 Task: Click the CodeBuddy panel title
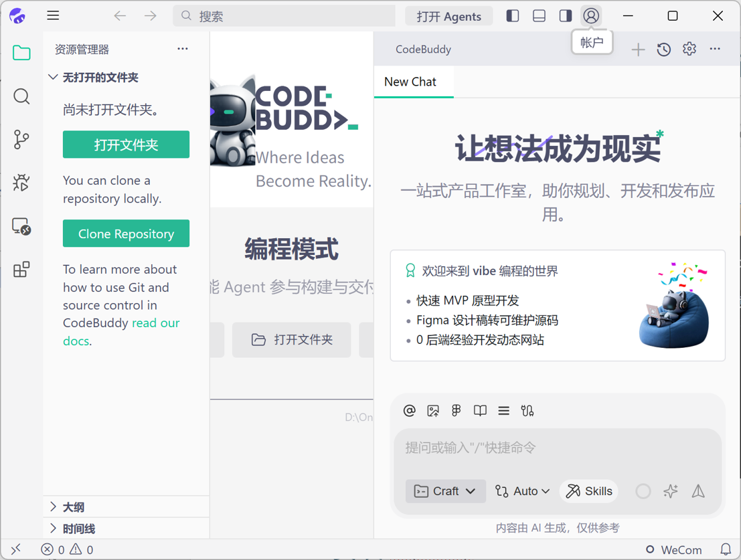(x=424, y=49)
